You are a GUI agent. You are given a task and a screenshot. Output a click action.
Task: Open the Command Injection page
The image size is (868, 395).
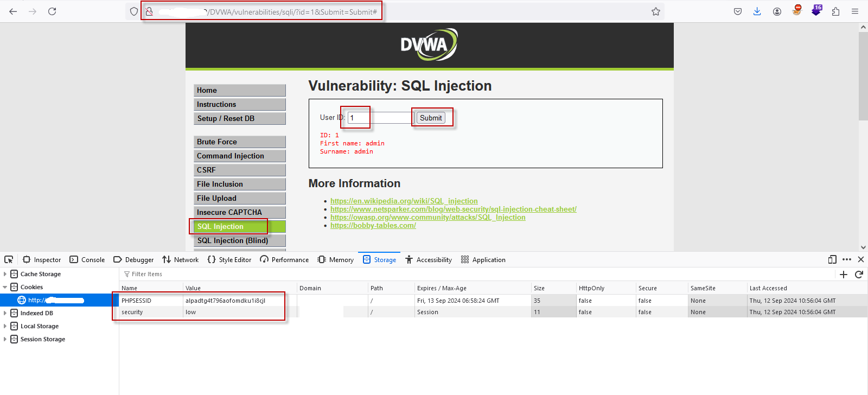point(240,156)
